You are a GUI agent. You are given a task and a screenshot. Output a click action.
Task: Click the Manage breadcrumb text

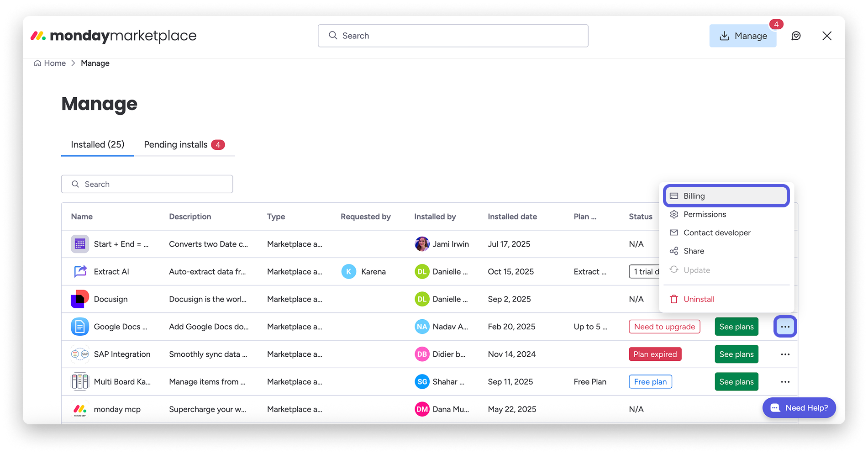point(95,63)
